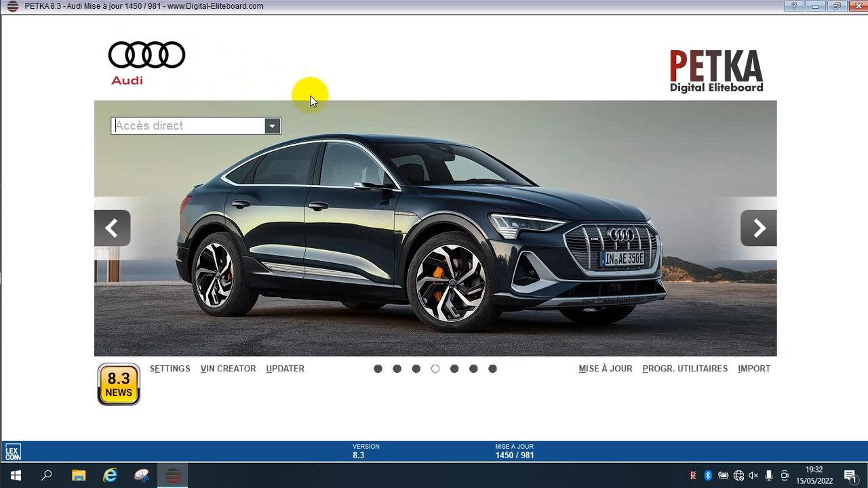The height and width of the screenshot is (488, 868).
Task: Click the red film-strip tray icon
Action: 692,476
